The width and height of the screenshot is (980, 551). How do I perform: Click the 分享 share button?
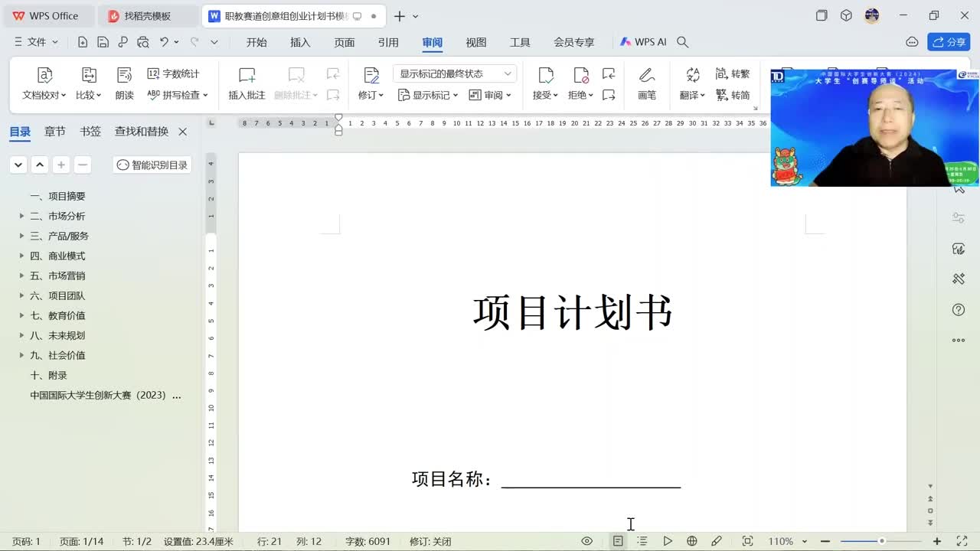coord(949,42)
